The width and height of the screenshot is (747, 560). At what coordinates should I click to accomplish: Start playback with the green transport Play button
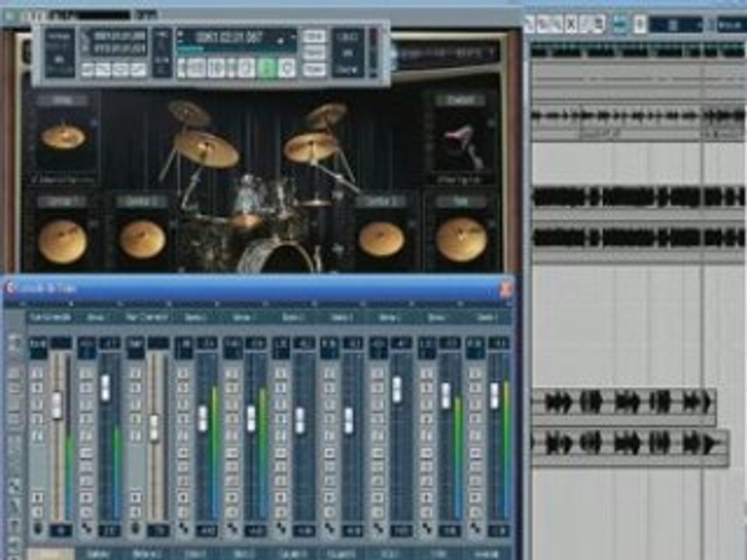[x=267, y=68]
